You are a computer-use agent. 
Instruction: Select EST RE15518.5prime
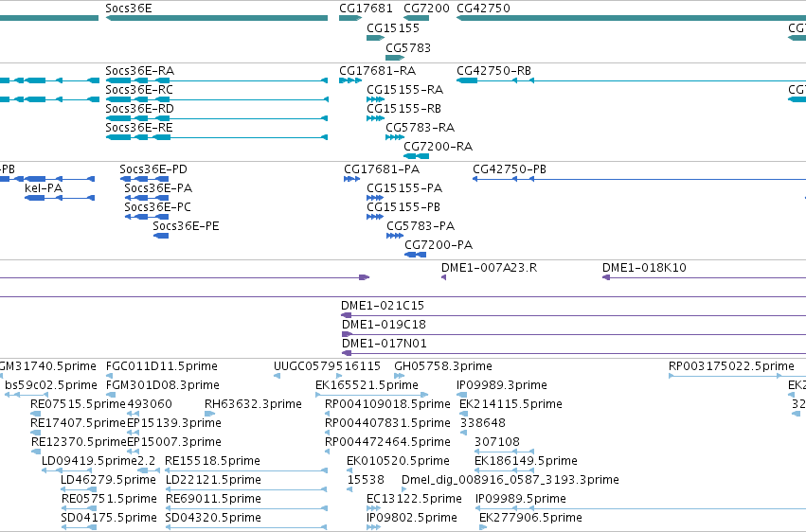coord(246,470)
